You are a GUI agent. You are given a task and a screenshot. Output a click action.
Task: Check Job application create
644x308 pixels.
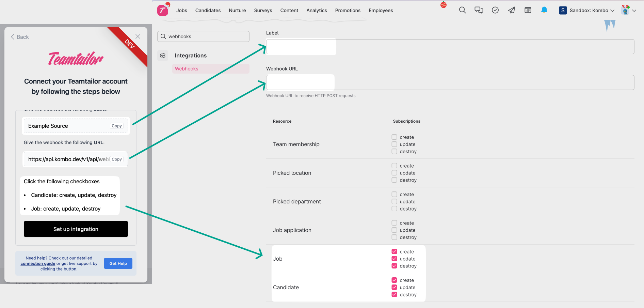(x=394, y=223)
